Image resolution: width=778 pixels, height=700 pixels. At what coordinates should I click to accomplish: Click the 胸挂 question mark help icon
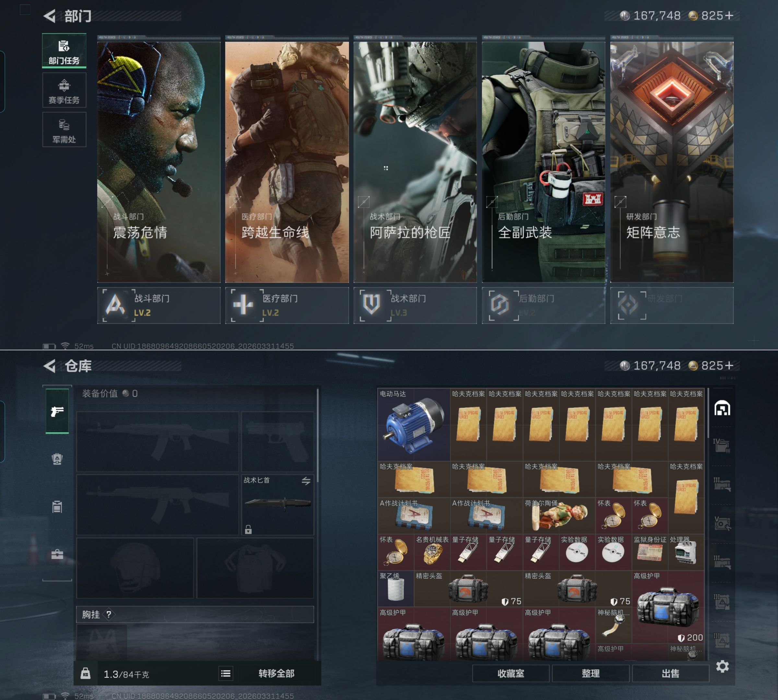[x=109, y=614]
